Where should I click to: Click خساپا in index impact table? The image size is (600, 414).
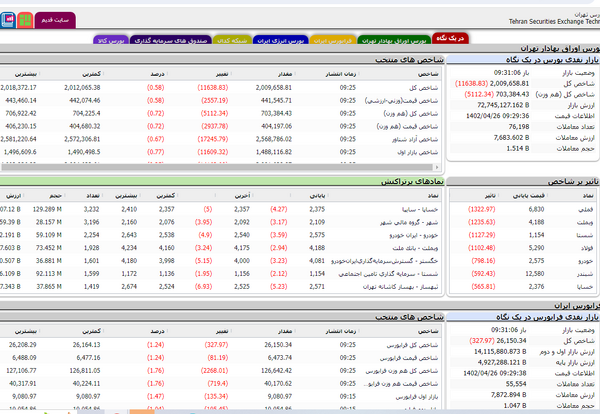[585, 287]
